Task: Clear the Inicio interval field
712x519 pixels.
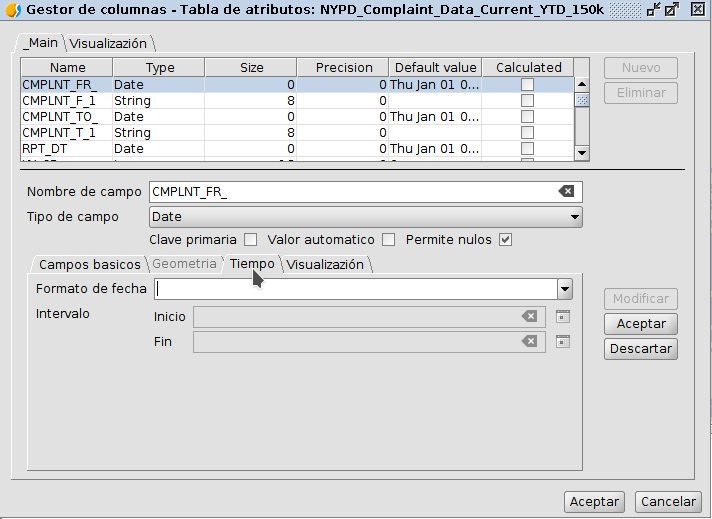Action: pos(529,317)
